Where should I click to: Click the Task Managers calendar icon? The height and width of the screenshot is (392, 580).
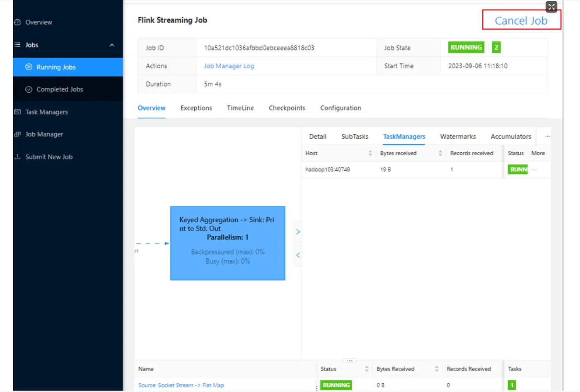coord(17,112)
